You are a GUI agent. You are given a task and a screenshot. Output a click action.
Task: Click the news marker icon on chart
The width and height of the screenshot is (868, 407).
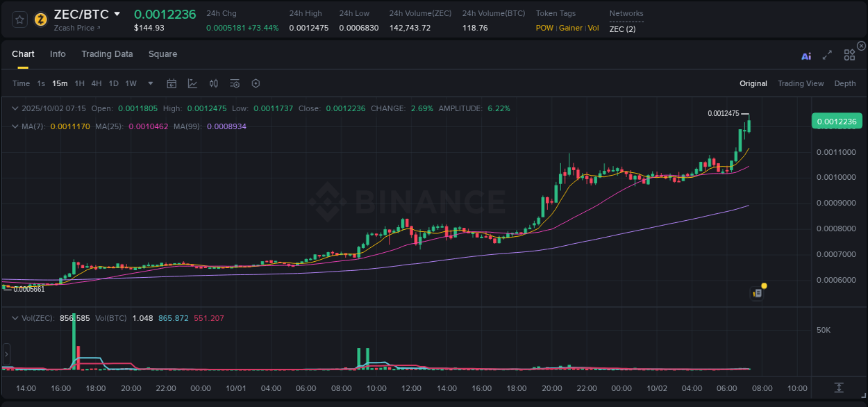pos(758,293)
